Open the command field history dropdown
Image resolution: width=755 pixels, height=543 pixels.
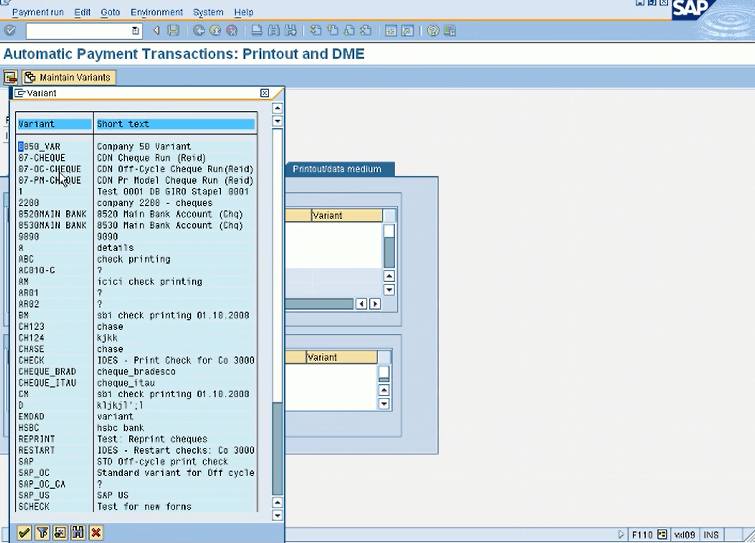(135, 31)
